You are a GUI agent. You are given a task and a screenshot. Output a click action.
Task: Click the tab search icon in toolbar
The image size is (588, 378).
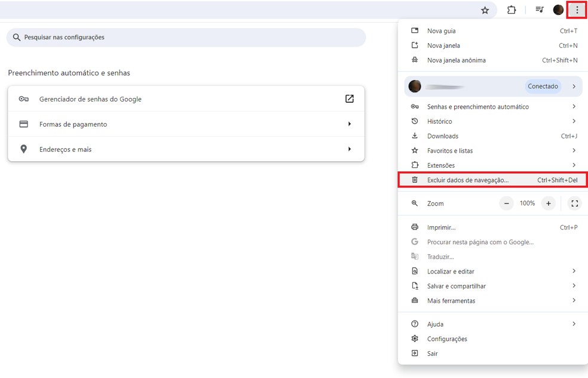tap(538, 10)
